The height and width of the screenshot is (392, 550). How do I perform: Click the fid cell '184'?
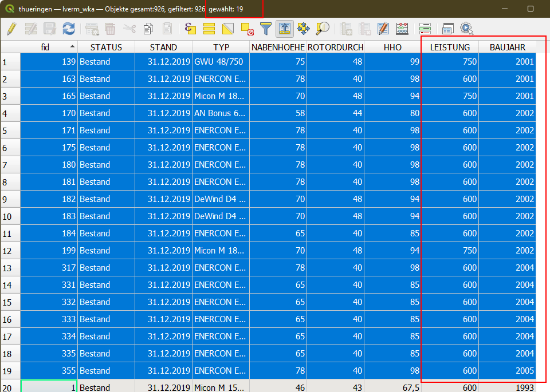(x=49, y=233)
